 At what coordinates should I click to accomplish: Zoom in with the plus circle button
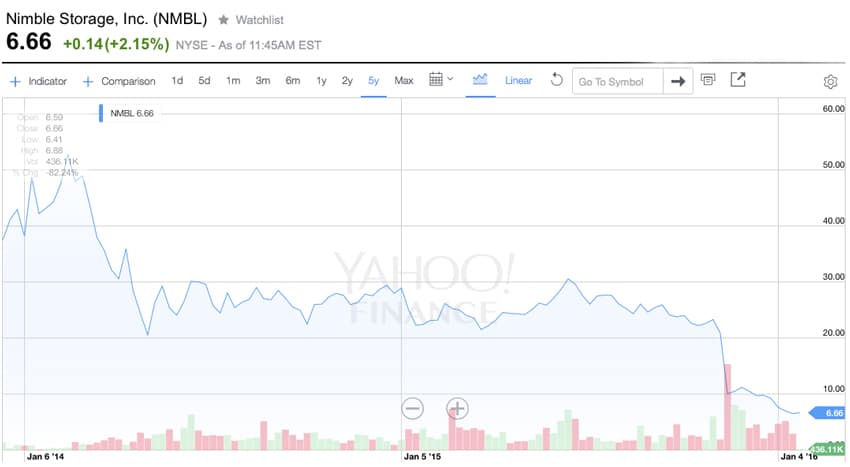click(x=457, y=408)
